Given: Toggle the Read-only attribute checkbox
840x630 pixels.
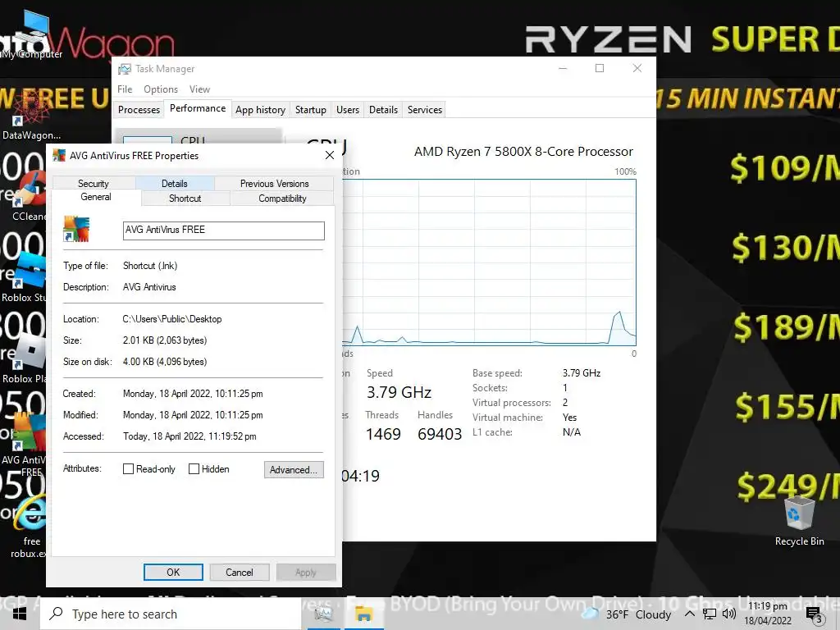Looking at the screenshot, I should pos(129,468).
